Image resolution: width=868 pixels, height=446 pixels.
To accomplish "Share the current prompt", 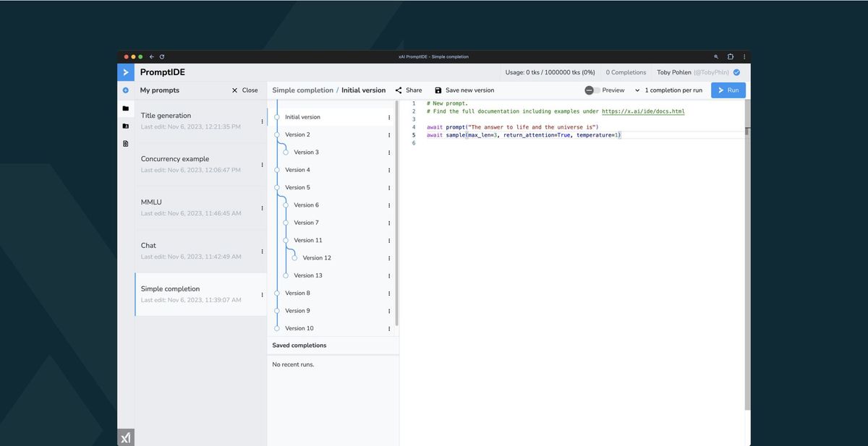I will pos(409,90).
